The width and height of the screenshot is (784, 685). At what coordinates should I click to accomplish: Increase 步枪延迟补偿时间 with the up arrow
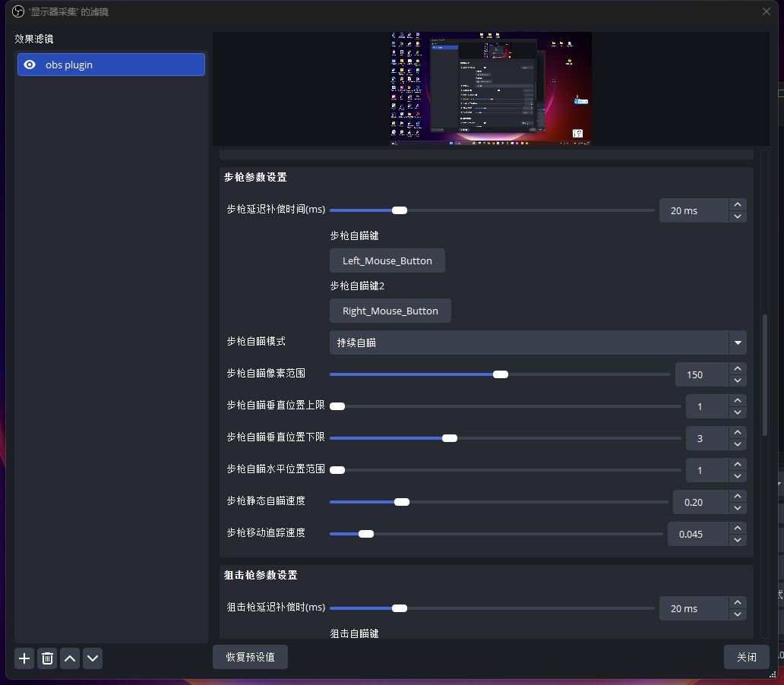(737, 205)
